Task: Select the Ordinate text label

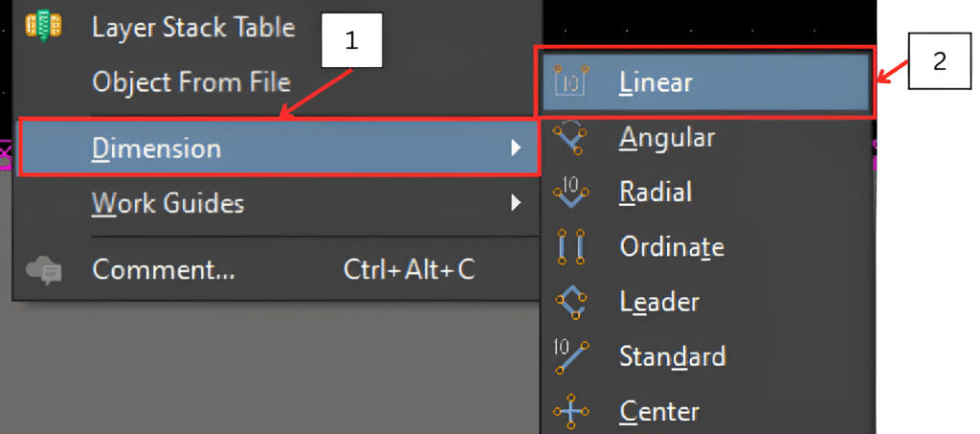Action: click(672, 247)
